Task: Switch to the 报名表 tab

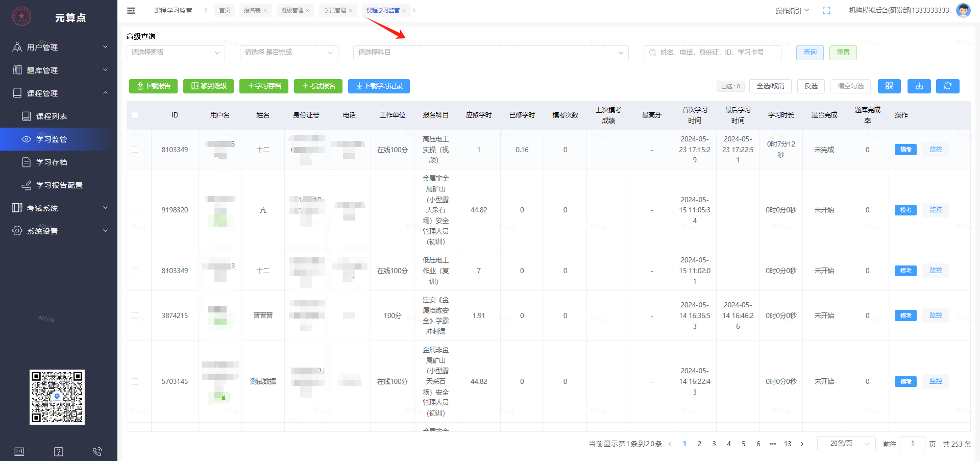Action: point(252,10)
